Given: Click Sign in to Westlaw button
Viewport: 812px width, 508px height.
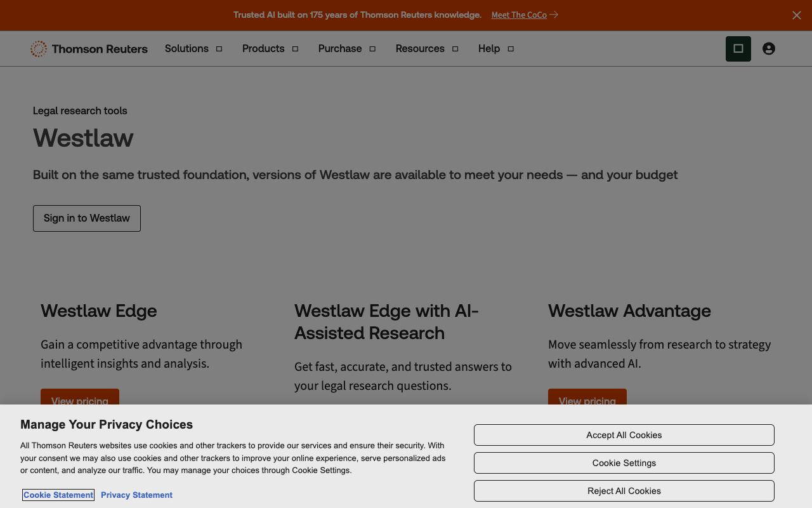Looking at the screenshot, I should (x=87, y=218).
